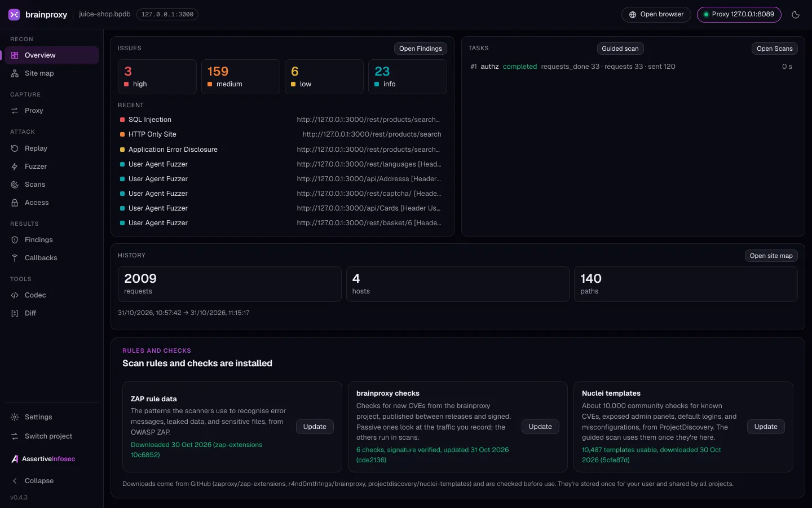812x508 pixels.
Task: Click the Open Findings button
Action: [421, 49]
